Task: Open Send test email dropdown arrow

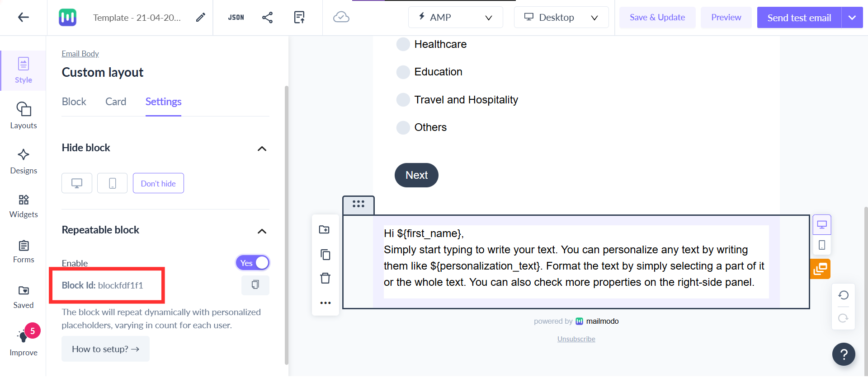Action: tap(852, 18)
